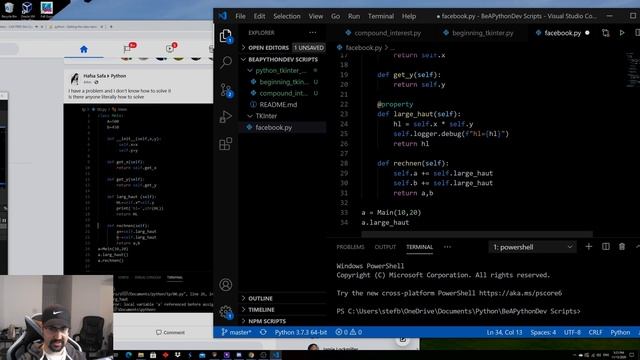Screen dimensions: 640x360
Task: Change encoding via UTF-8 status item
Action: click(x=572, y=332)
